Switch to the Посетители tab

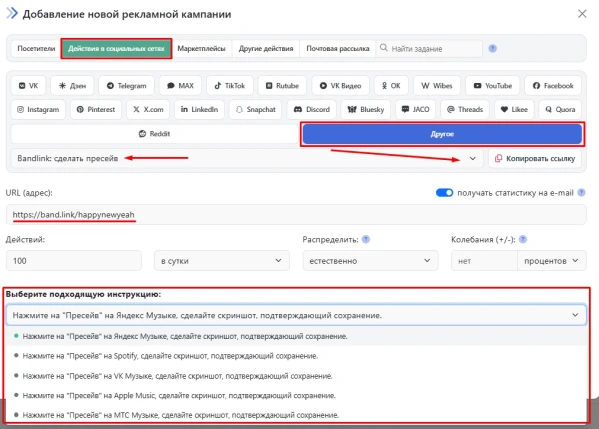tap(36, 49)
